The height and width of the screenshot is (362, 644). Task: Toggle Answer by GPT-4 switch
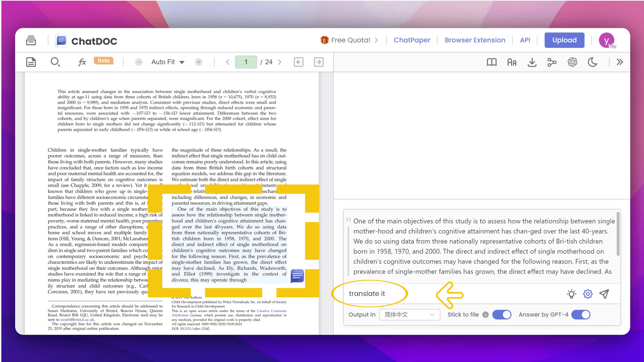pyautogui.click(x=581, y=315)
